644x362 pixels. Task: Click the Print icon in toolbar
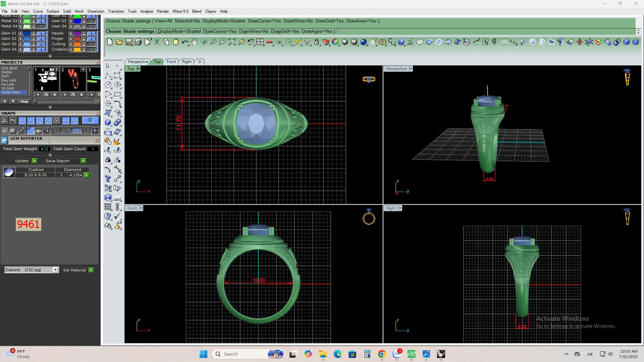(x=138, y=42)
